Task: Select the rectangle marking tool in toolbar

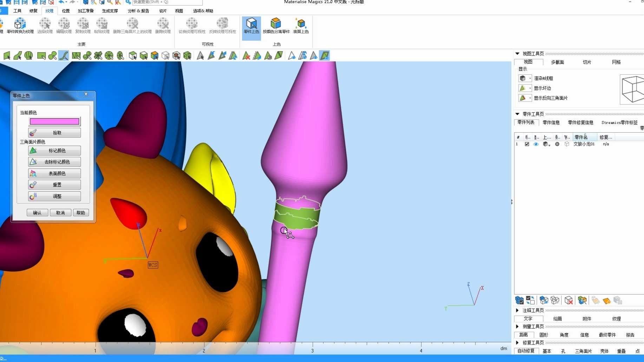Action: 41,55
